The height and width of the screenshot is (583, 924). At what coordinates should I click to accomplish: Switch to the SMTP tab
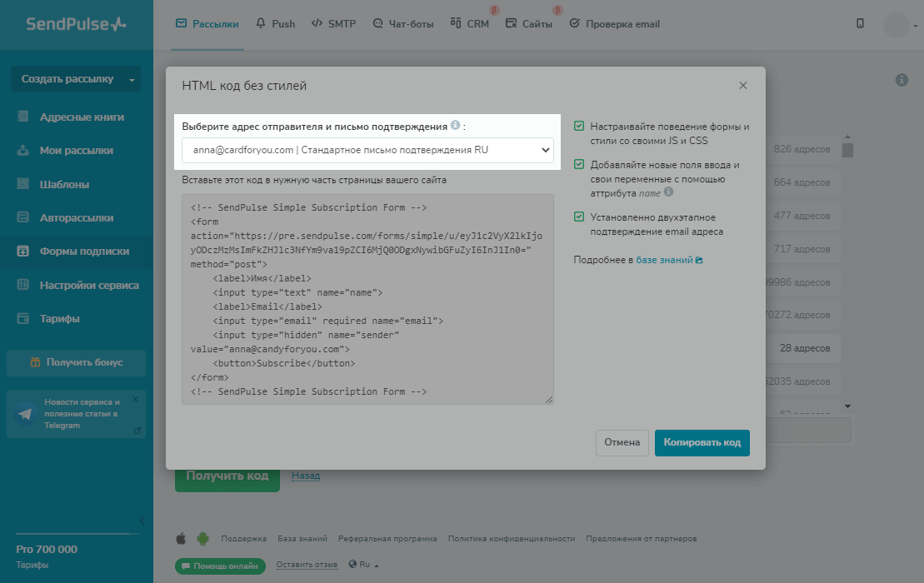tap(333, 24)
